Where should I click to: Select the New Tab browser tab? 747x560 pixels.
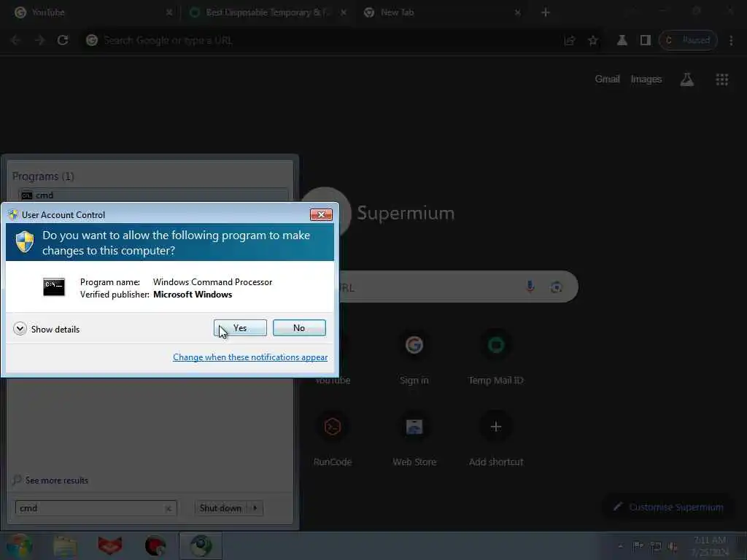click(x=441, y=12)
